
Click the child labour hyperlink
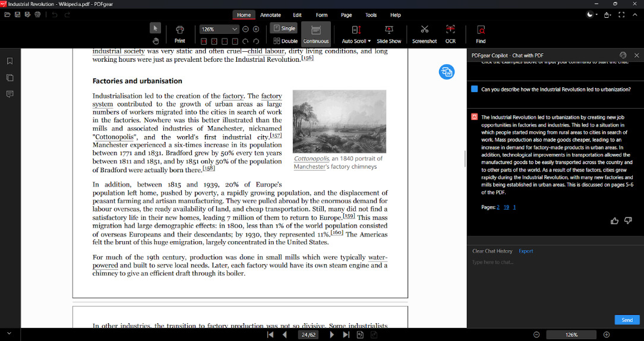coord(266,51)
